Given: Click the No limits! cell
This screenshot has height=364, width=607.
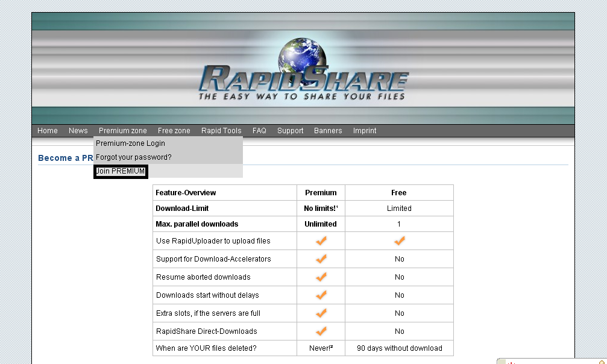Looking at the screenshot, I should [321, 209].
